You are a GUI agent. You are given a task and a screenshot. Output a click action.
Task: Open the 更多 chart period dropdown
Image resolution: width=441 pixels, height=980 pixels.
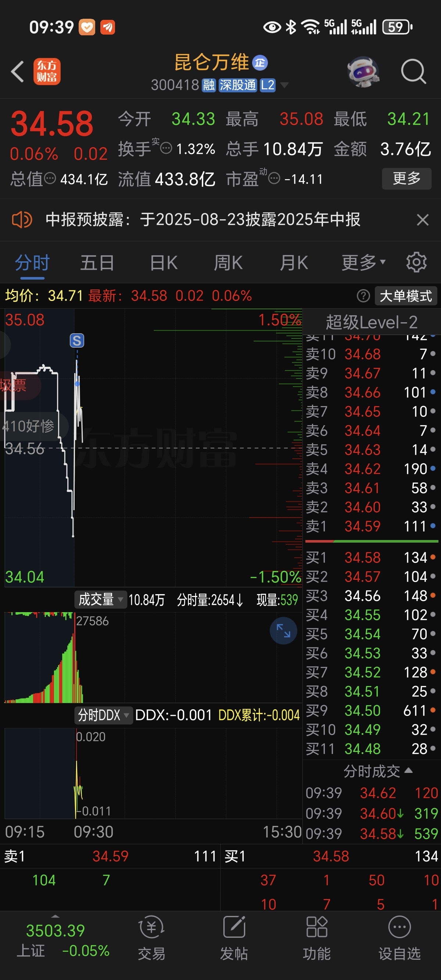tap(363, 263)
